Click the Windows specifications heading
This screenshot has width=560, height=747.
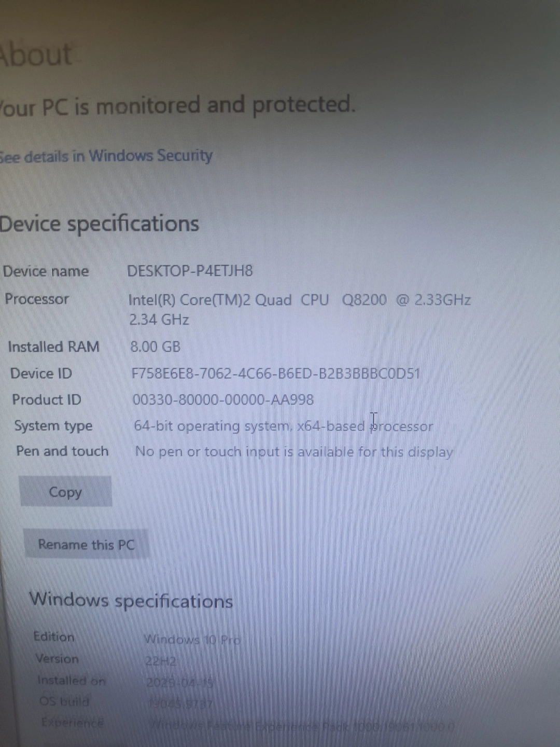[131, 601]
